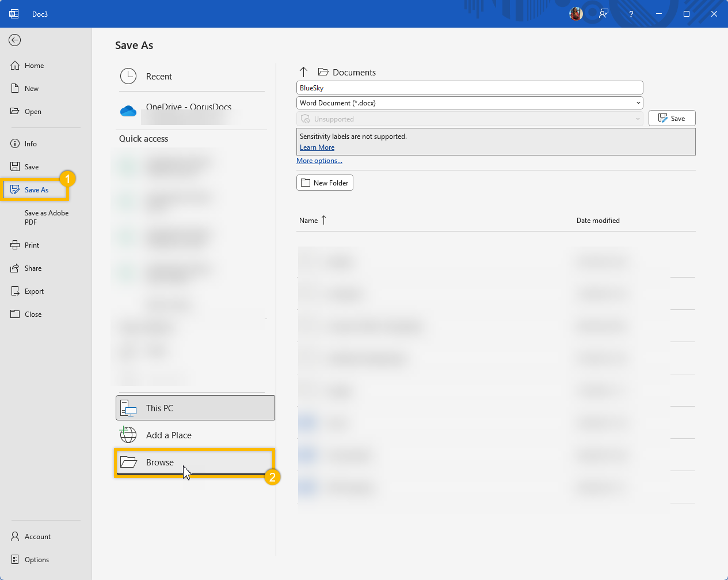Screen dimensions: 728x580
Task: Follow the Learn More link
Action: click(317, 147)
